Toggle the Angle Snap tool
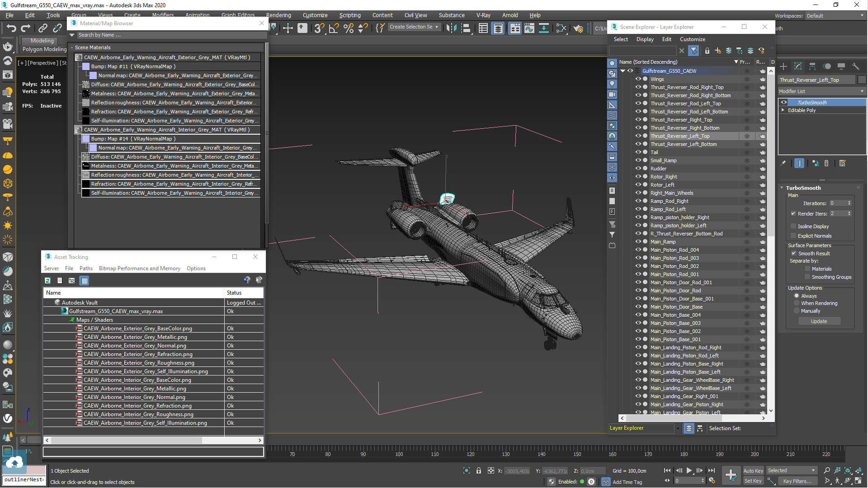The height and width of the screenshot is (488, 868). (334, 28)
